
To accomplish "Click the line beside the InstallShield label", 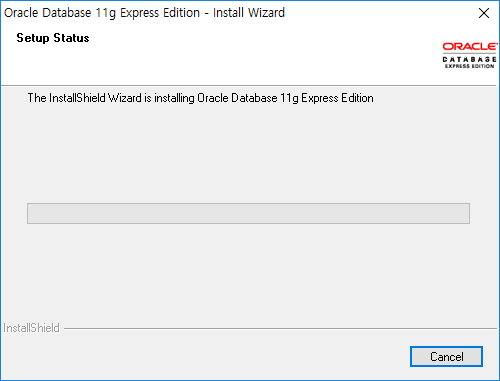I will (x=280, y=328).
